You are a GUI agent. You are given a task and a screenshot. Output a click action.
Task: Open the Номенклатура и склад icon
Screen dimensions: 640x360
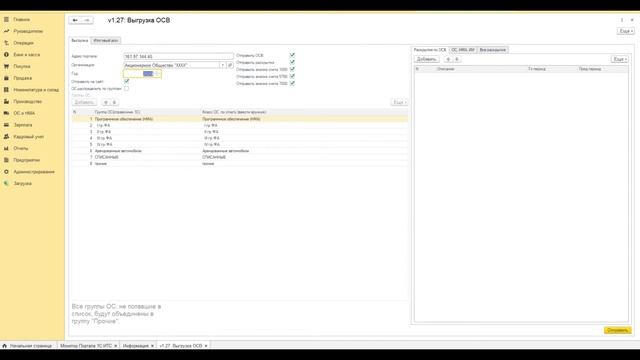pyautogui.click(x=6, y=89)
